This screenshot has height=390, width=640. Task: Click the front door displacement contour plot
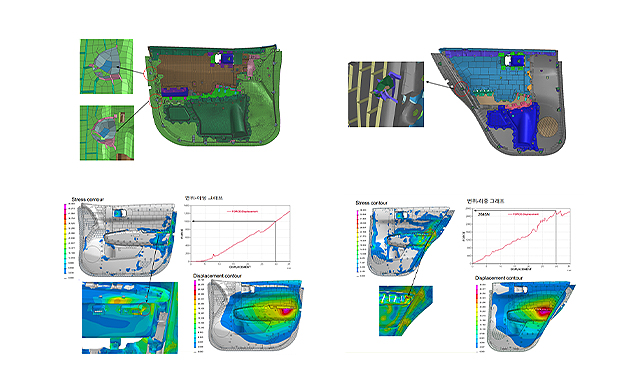click(256, 315)
